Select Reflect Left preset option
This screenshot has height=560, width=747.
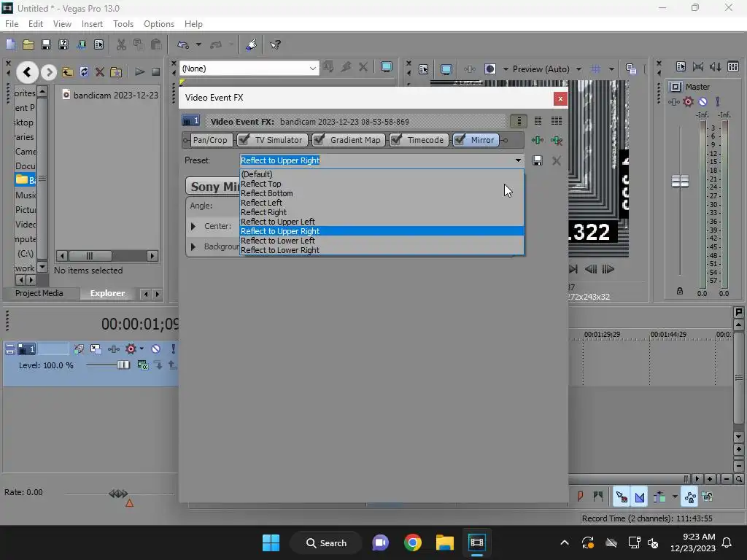pos(381,203)
